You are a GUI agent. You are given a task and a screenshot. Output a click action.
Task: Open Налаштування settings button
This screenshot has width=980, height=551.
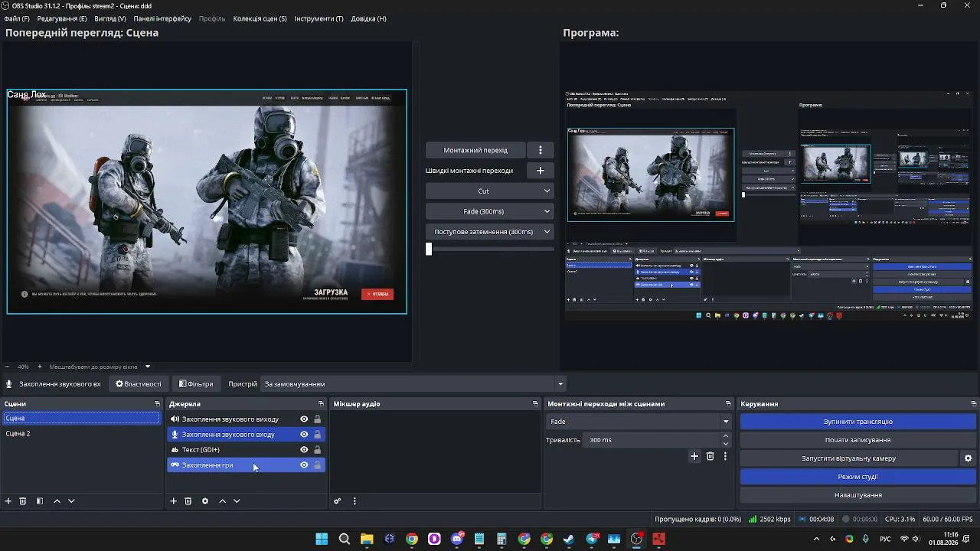[x=857, y=495]
